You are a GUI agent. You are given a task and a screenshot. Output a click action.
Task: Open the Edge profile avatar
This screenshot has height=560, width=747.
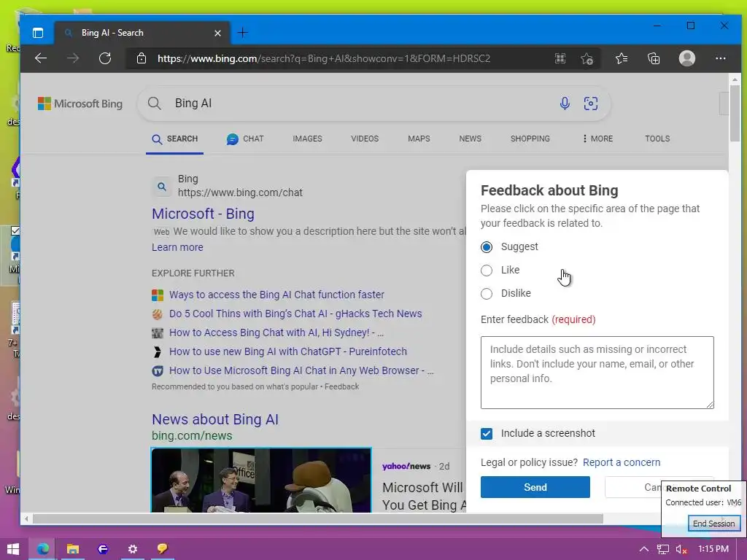click(x=687, y=58)
